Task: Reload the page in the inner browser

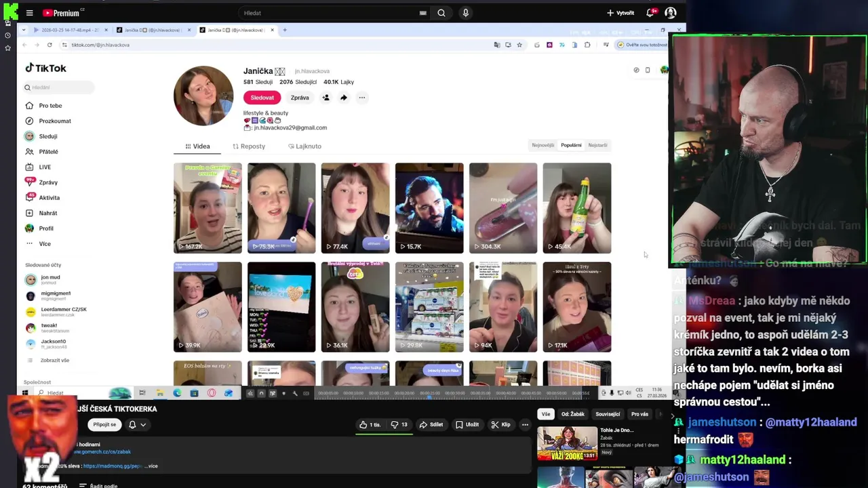Action: (x=50, y=45)
